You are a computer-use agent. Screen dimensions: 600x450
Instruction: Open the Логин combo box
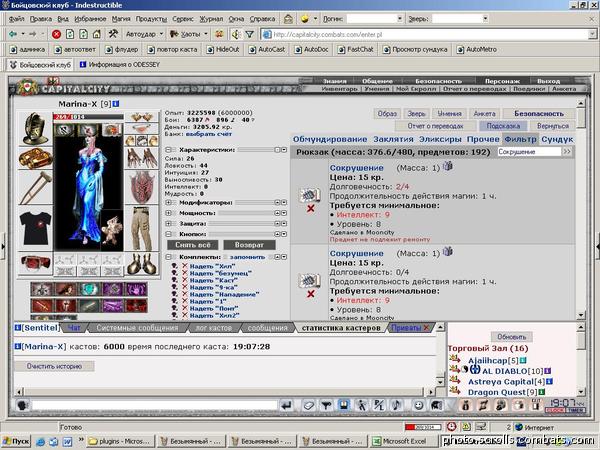pyautogui.click(x=400, y=18)
